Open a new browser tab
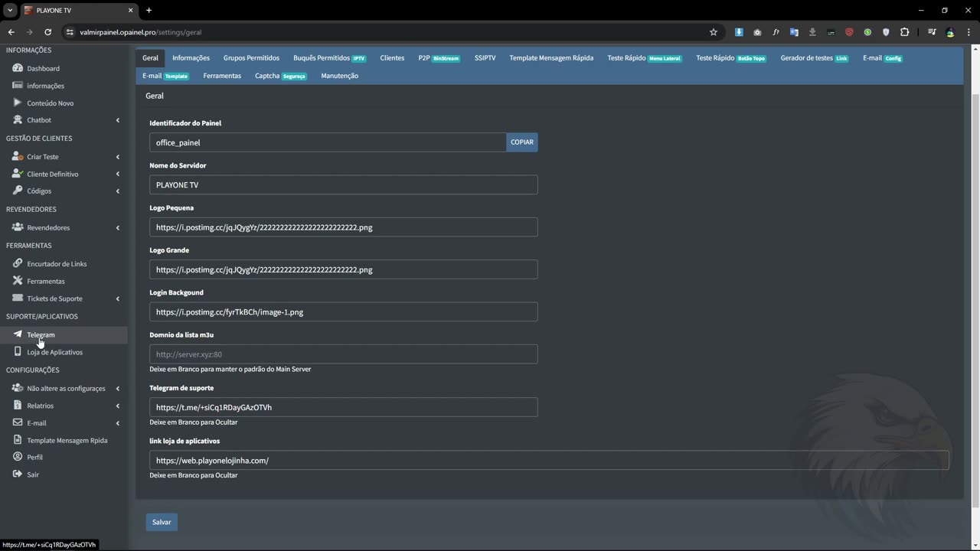Viewport: 980px width, 551px height. [x=149, y=10]
